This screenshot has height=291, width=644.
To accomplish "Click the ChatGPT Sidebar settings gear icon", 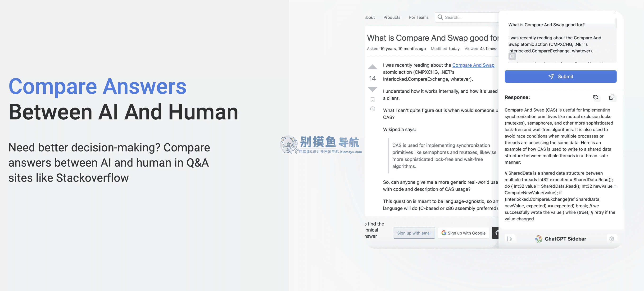I will (x=612, y=239).
